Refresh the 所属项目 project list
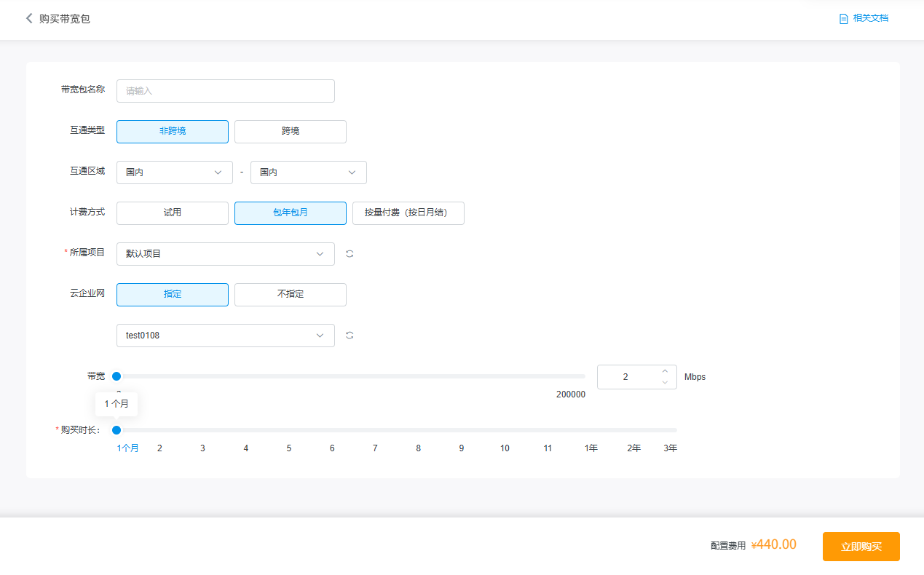This screenshot has width=924, height=575. [x=350, y=254]
